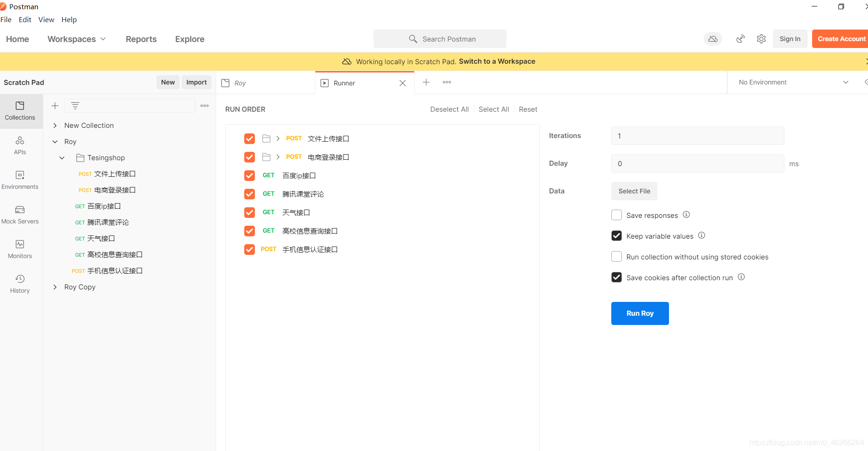Open the History sidebar panel
Image resolution: width=868 pixels, height=451 pixels.
click(20, 284)
